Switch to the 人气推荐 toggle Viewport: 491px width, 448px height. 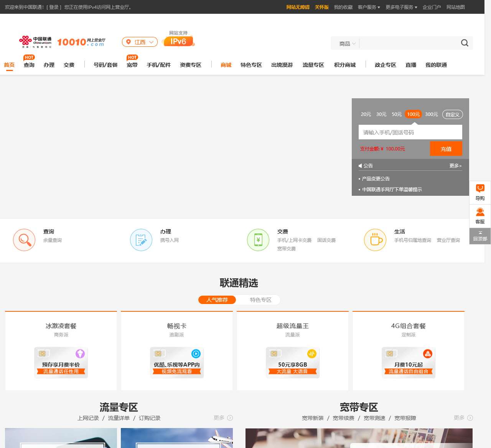pos(217,300)
